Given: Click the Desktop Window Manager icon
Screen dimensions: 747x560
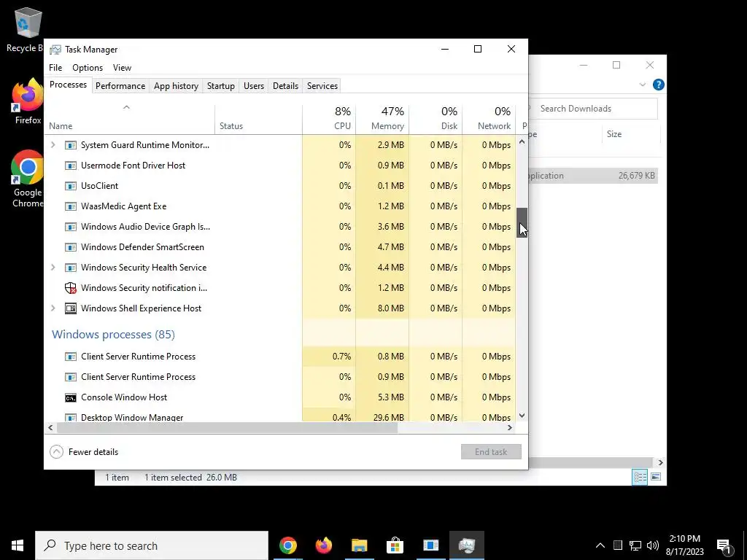Looking at the screenshot, I should point(71,418).
